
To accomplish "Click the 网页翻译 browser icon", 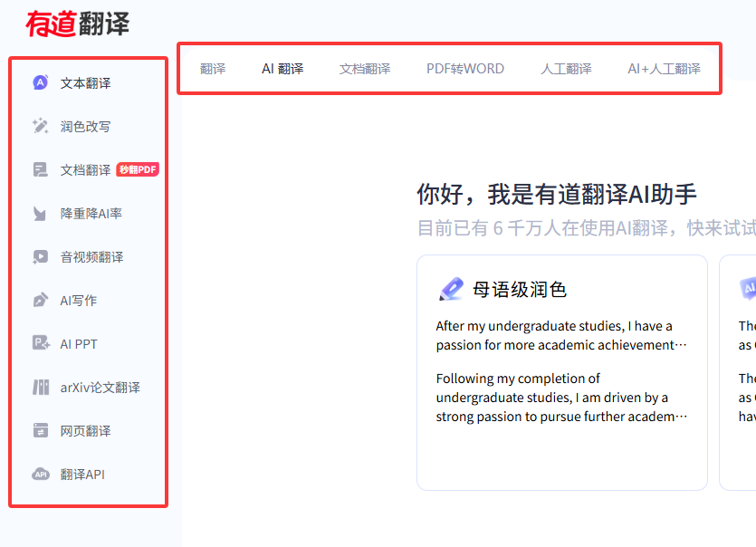I will coord(41,430).
